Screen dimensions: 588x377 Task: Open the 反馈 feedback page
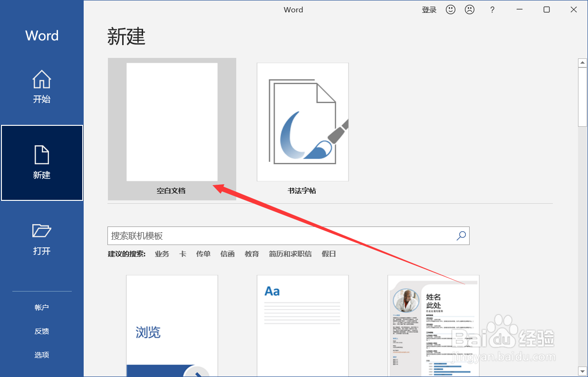pos(42,331)
